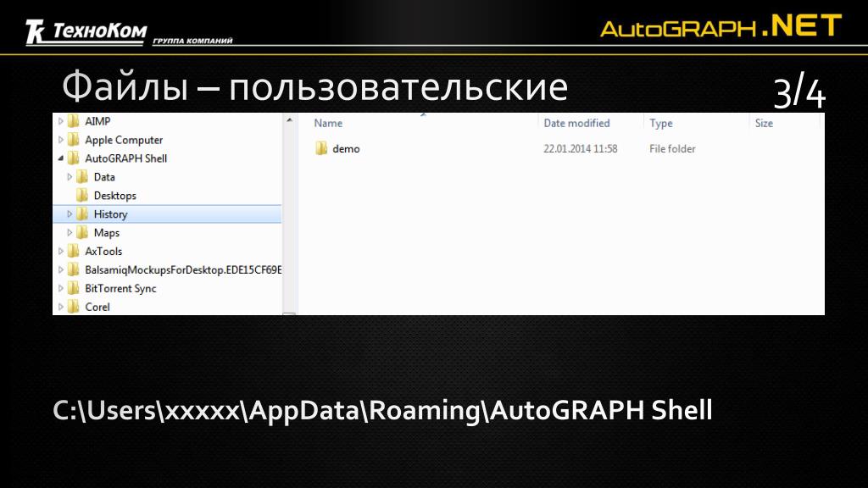Click the Corel folder icon
Image resolution: width=868 pixels, height=488 pixels.
click(x=74, y=307)
